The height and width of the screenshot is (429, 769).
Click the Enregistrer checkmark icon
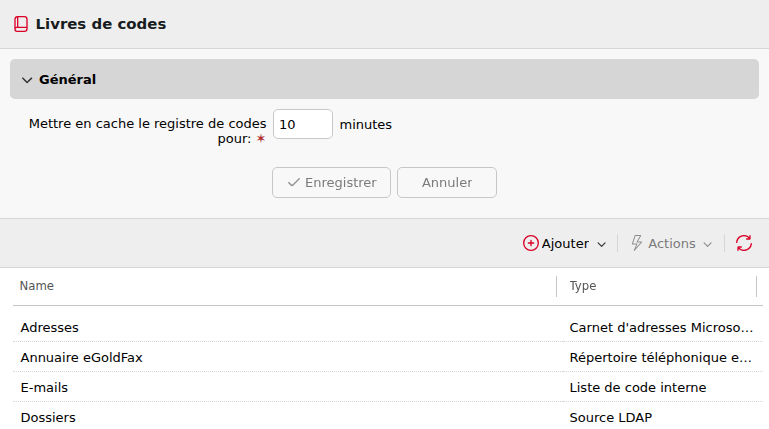pos(294,182)
